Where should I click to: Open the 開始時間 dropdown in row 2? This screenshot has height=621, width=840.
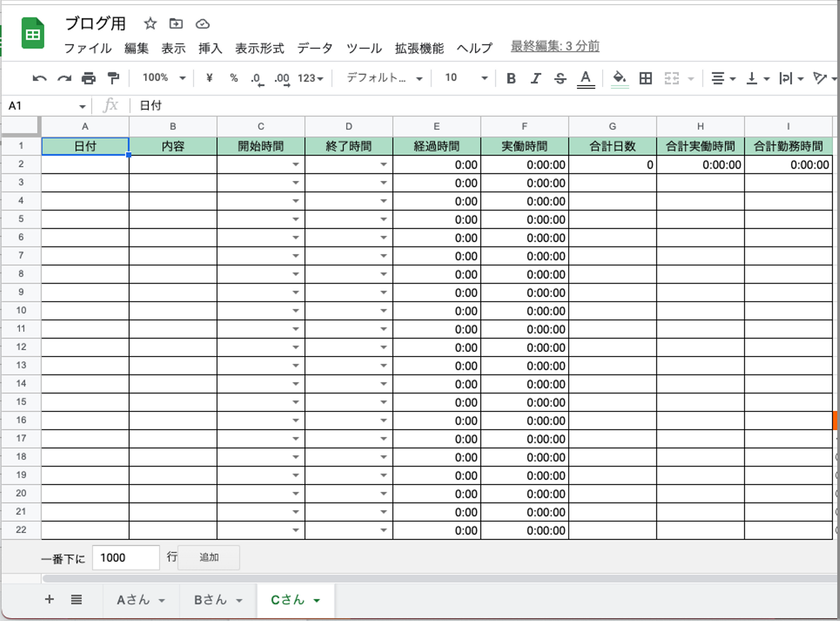point(296,165)
